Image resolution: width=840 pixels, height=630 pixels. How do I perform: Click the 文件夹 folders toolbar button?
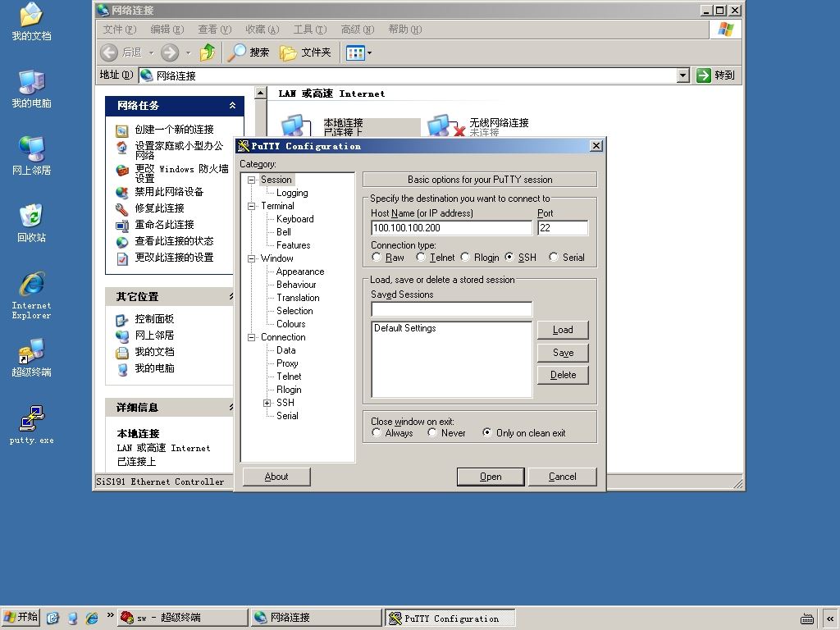click(x=305, y=52)
